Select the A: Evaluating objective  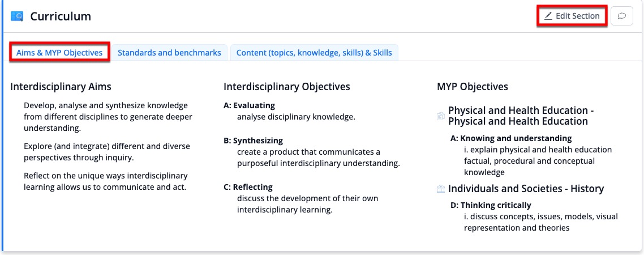[x=249, y=105]
